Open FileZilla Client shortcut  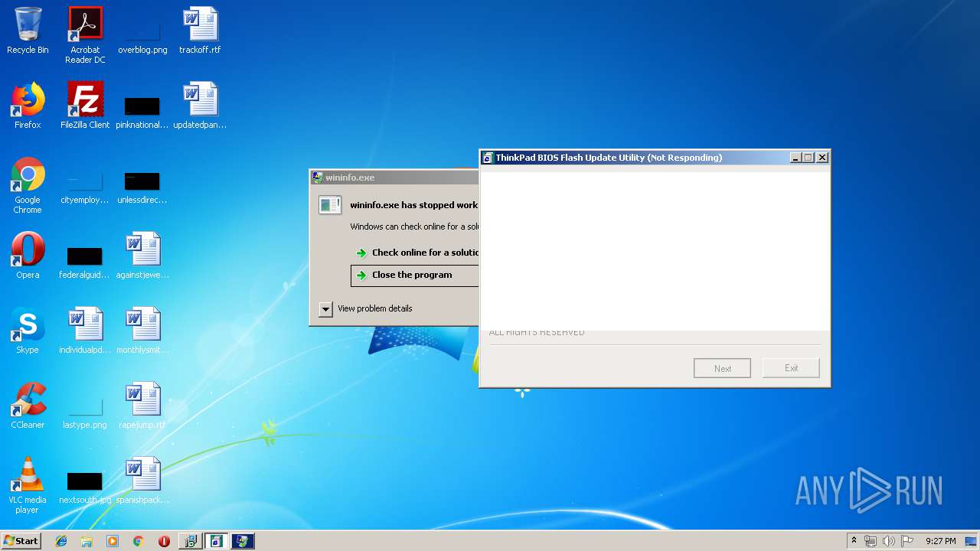pos(85,106)
